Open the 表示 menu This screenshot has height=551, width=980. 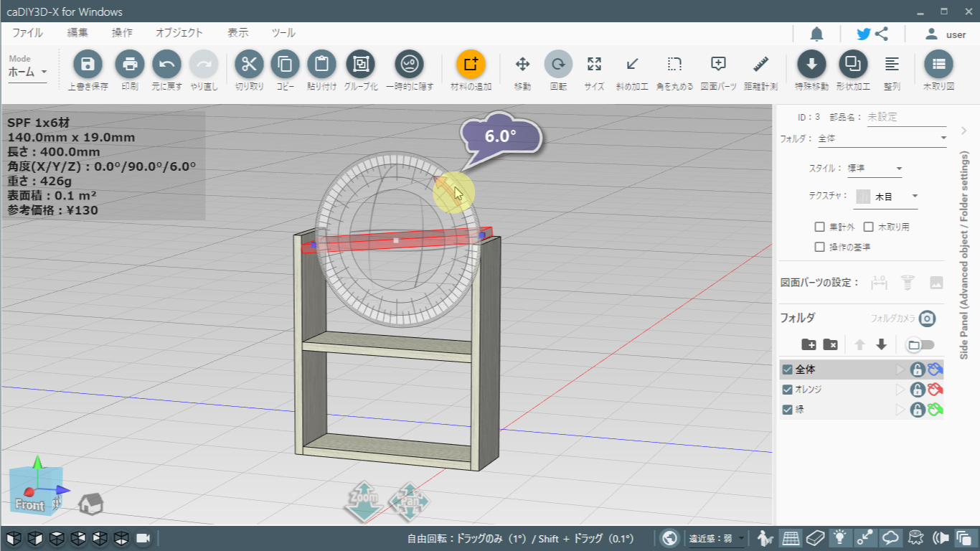click(x=238, y=33)
